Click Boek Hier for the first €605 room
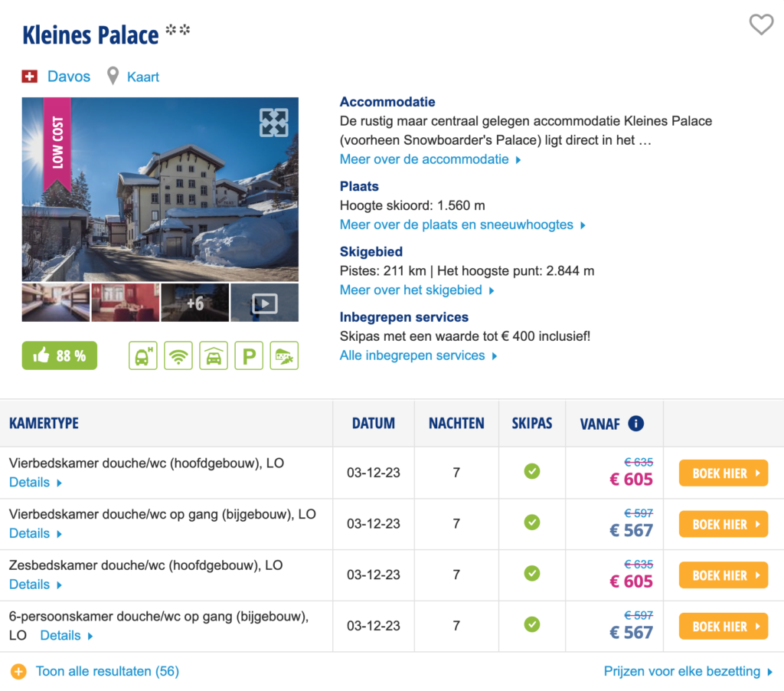 click(723, 473)
